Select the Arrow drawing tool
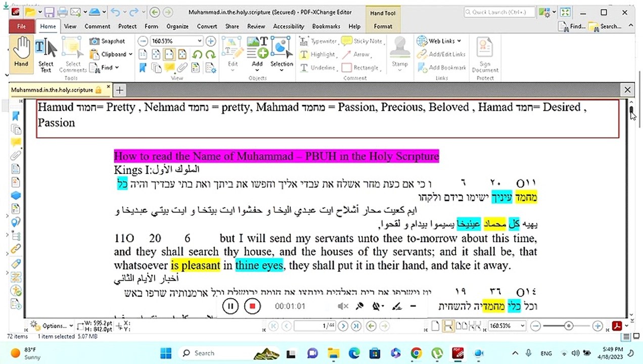This screenshot has height=364, width=643. coord(356,55)
